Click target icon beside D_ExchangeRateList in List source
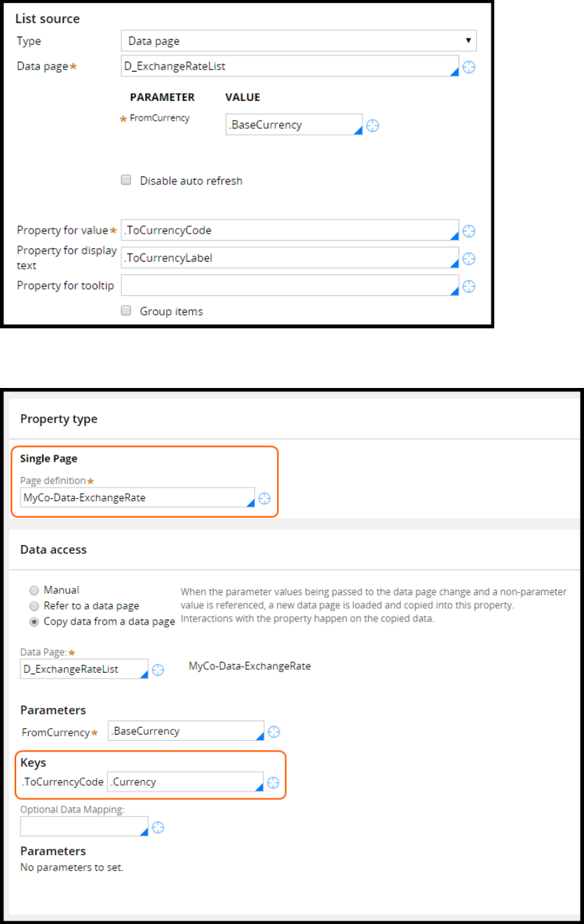584x924 pixels. (470, 67)
